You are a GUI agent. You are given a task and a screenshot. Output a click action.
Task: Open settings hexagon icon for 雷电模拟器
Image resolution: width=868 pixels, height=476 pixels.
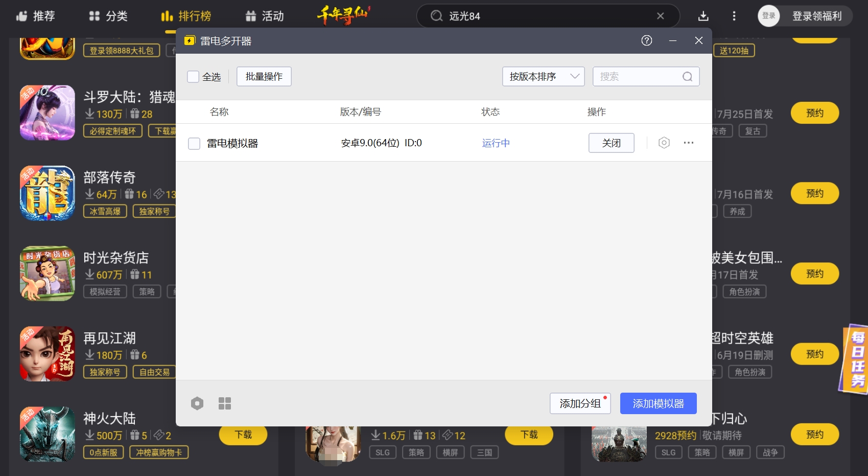(664, 143)
